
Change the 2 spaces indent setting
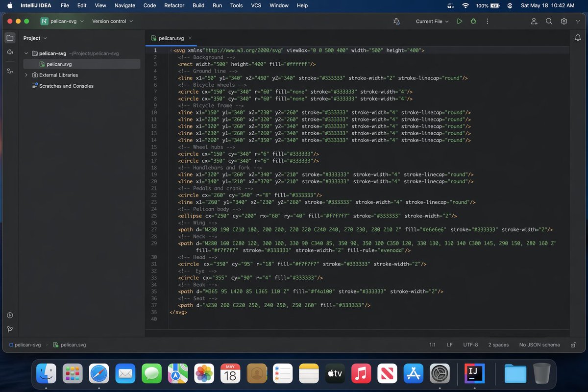(x=498, y=345)
